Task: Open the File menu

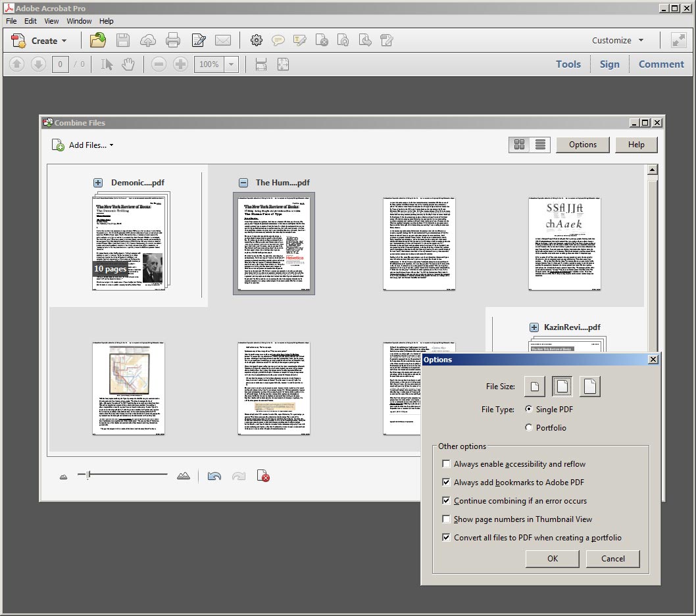Action: click(x=11, y=21)
